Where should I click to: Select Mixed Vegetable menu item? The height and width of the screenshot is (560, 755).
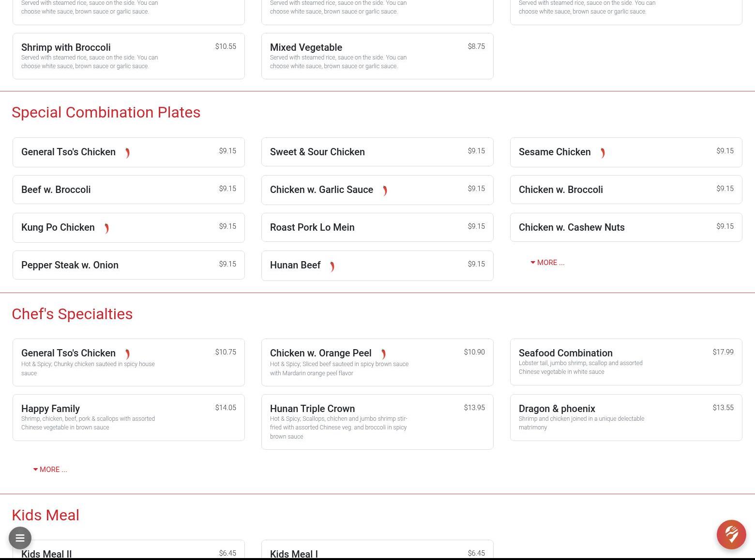(377, 56)
